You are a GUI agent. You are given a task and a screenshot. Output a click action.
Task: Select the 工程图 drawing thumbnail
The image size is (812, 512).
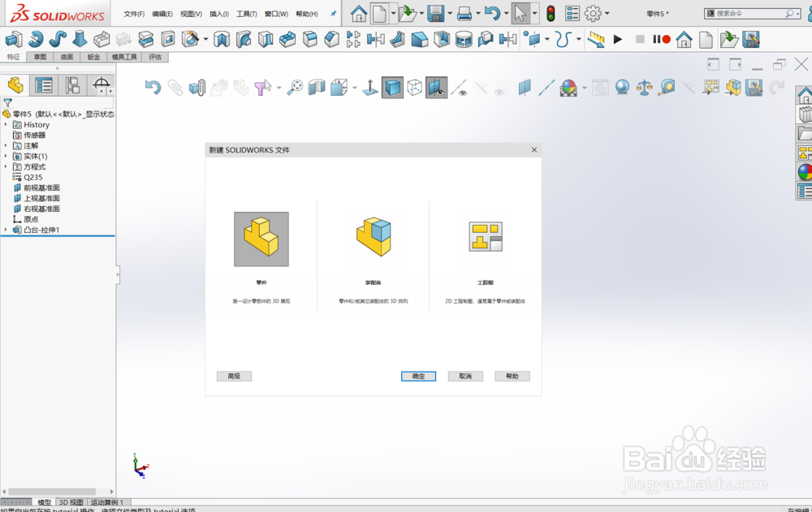coord(486,237)
